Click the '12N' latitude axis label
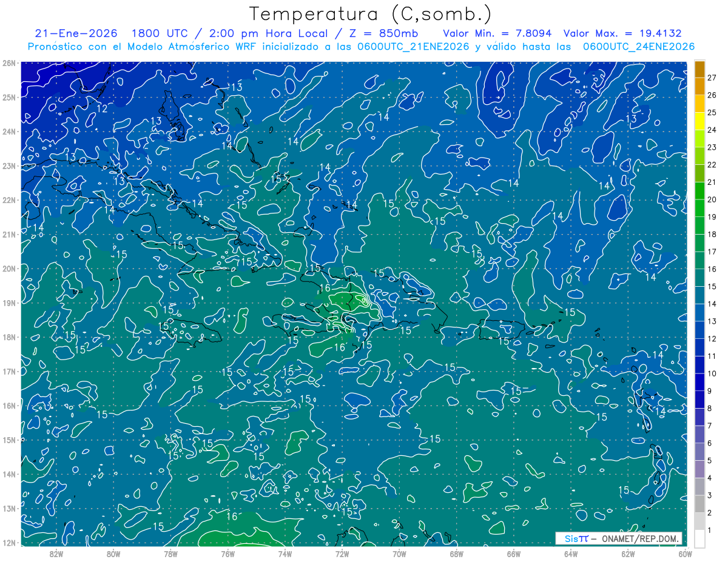Screen dimensions: 728x562 pyautogui.click(x=8, y=543)
